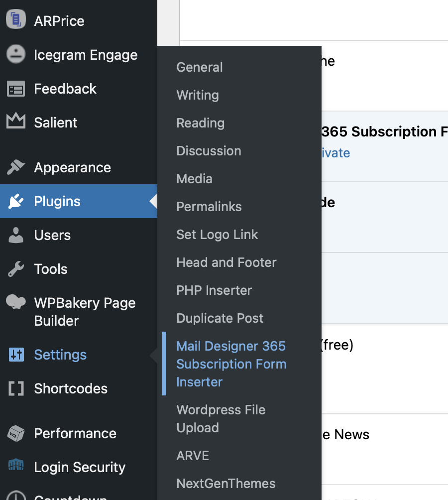Click the ARPrice sidebar icon

[x=15, y=19]
